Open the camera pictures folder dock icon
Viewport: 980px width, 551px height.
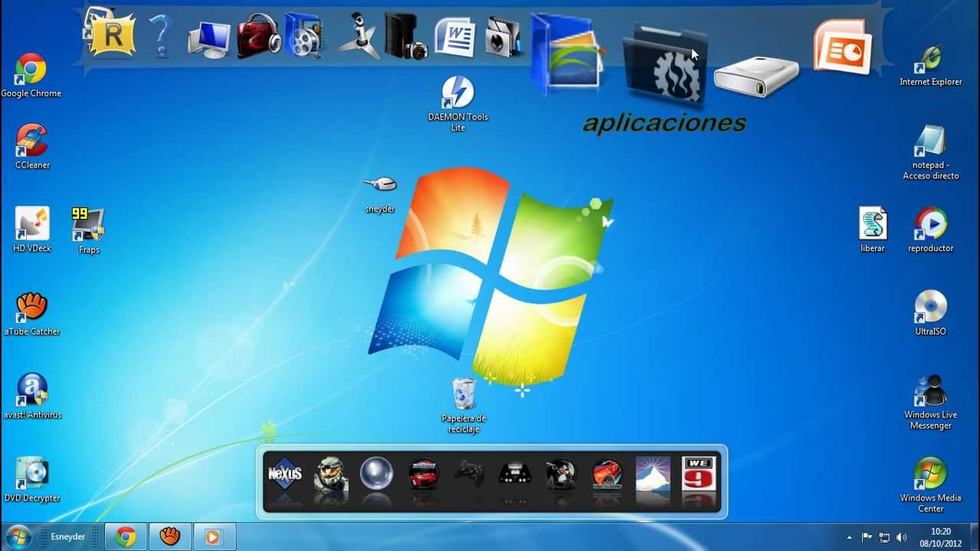[406, 36]
